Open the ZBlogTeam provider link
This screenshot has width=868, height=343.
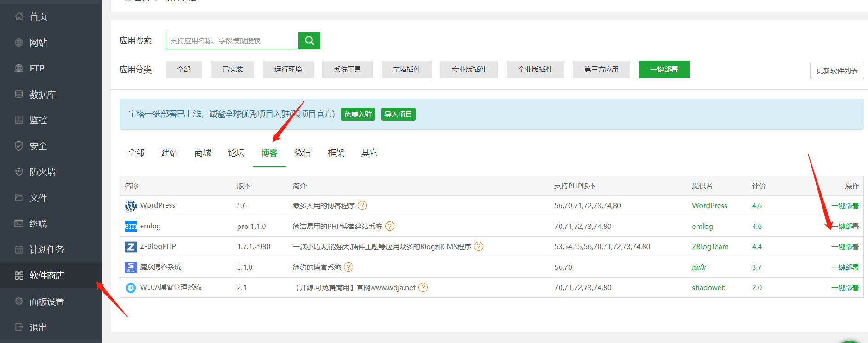pos(710,247)
